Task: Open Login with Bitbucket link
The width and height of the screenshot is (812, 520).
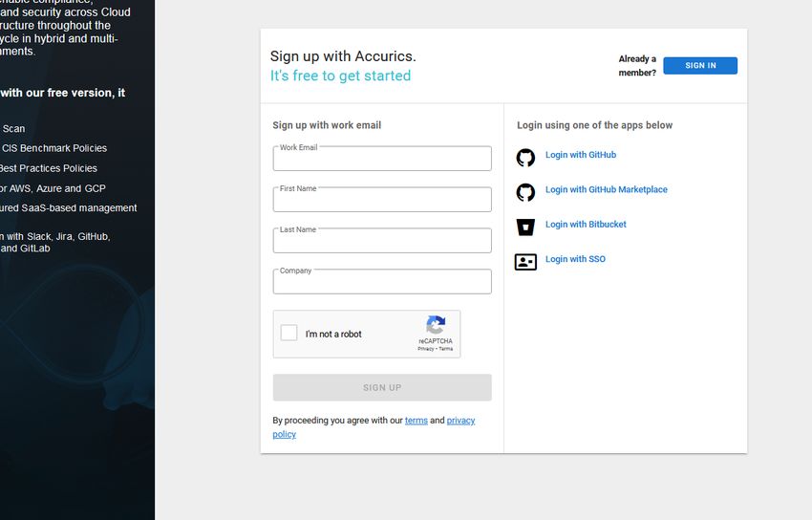Action: tap(586, 225)
